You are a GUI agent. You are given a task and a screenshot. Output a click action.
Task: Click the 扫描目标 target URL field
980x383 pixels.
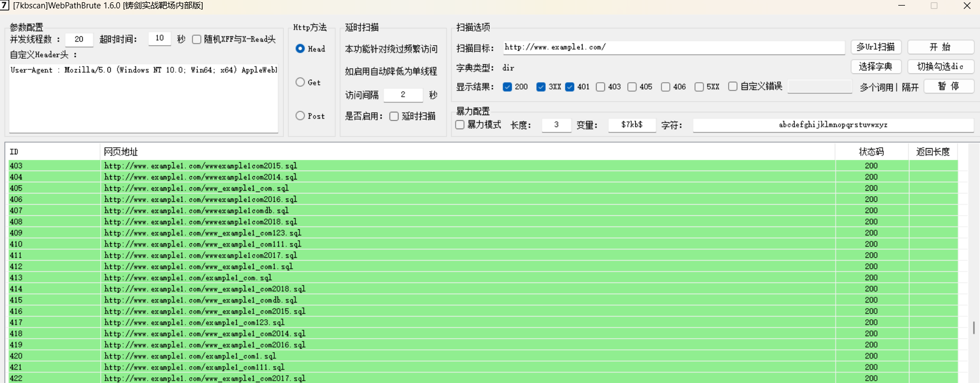click(x=673, y=48)
